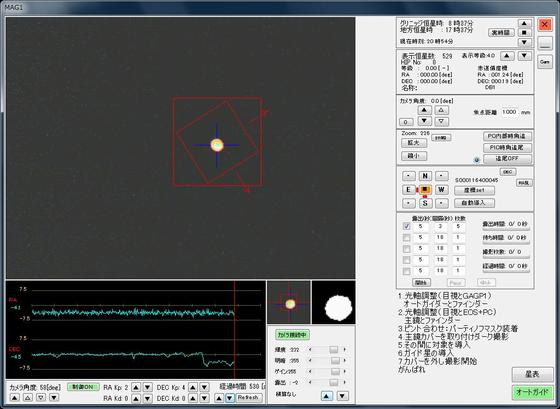
Task: Click the Refresh button below the graphs
Action: pyautogui.click(x=248, y=398)
